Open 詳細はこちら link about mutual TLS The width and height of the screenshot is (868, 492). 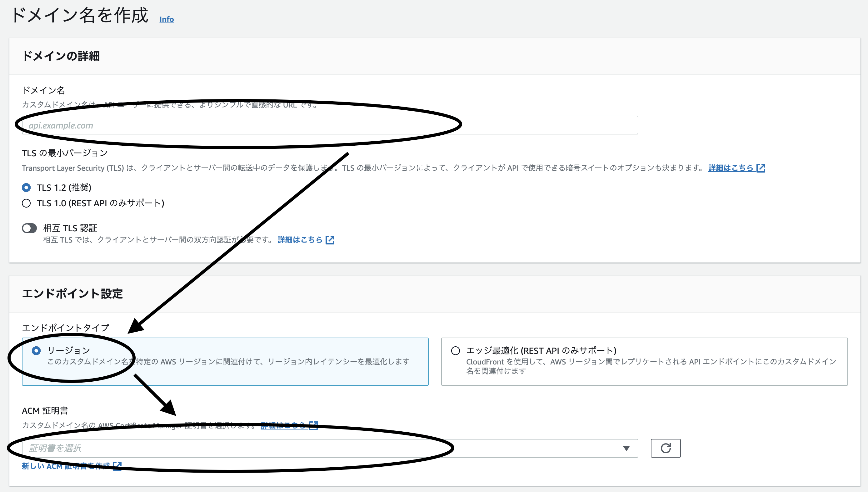click(x=300, y=240)
